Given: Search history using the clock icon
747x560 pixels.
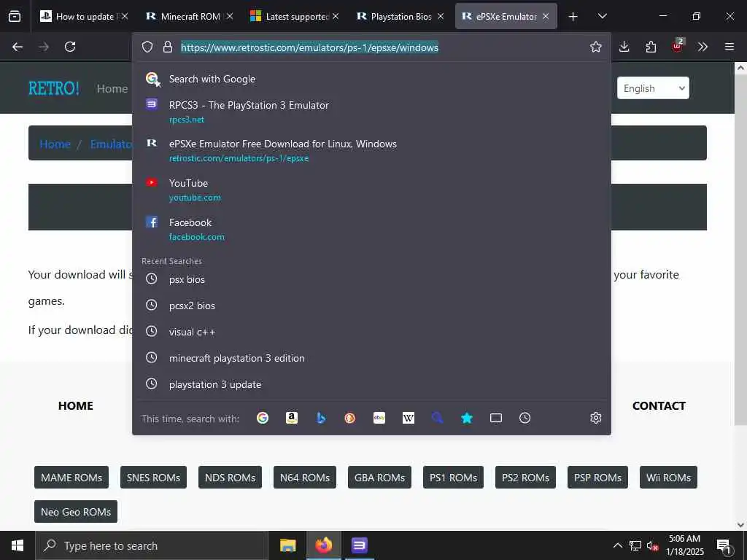Looking at the screenshot, I should point(525,418).
